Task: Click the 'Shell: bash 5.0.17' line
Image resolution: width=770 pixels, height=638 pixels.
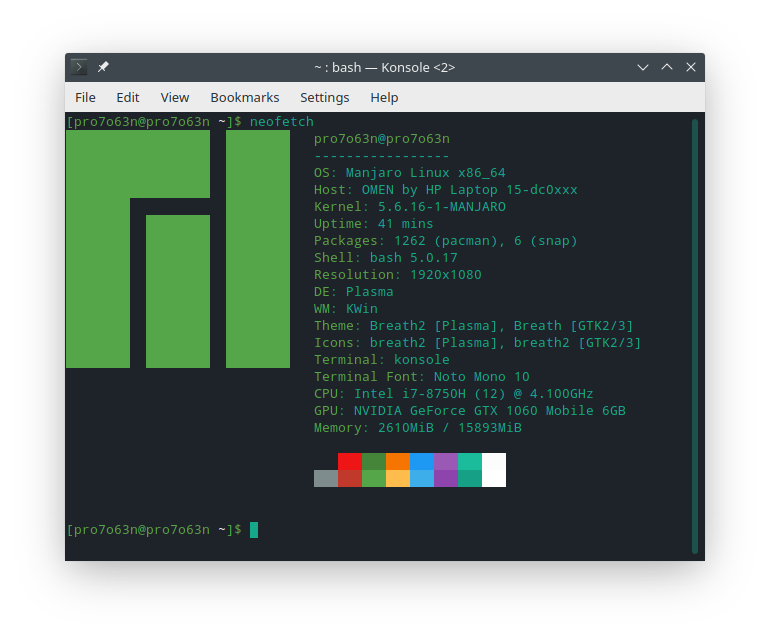Action: 385,258
